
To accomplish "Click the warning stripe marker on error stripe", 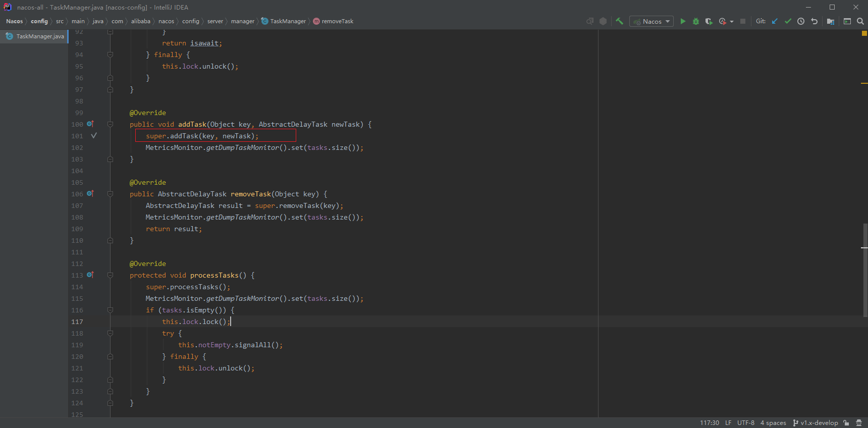I will [864, 83].
